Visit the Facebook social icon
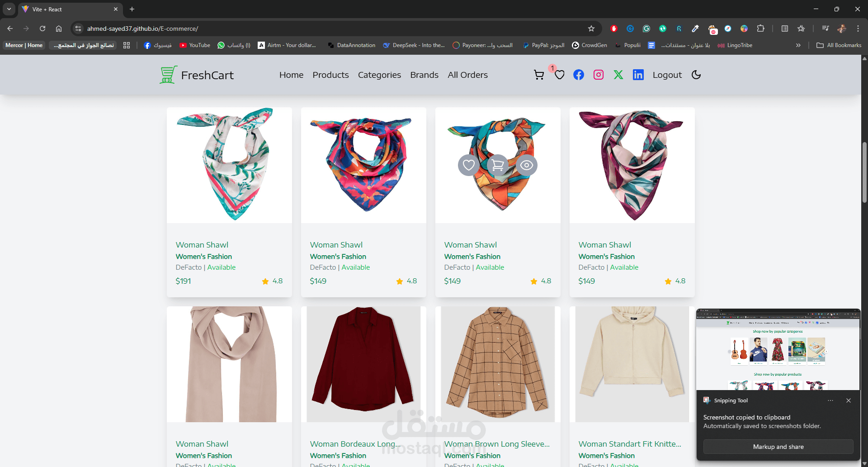The height and width of the screenshot is (467, 868). click(x=579, y=75)
